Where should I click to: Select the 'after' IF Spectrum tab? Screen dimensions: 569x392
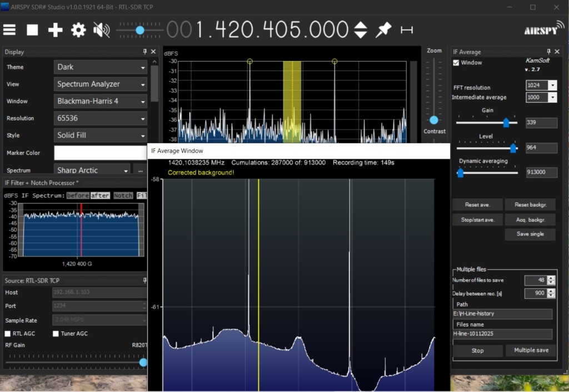point(100,195)
